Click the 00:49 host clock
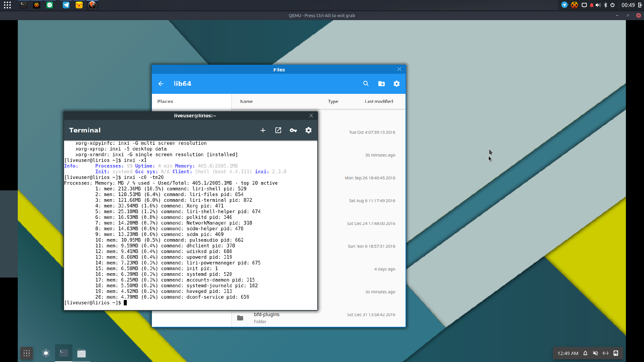Image resolution: width=644 pixels, height=362 pixels. 628,5
